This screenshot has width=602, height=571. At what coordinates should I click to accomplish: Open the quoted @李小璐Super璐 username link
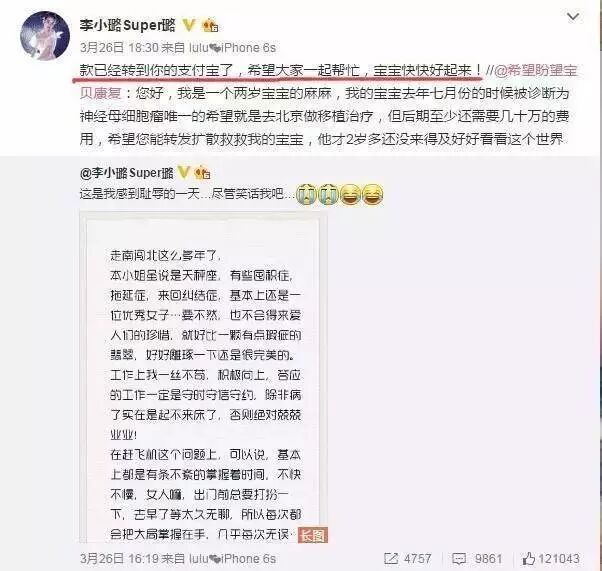126,173
